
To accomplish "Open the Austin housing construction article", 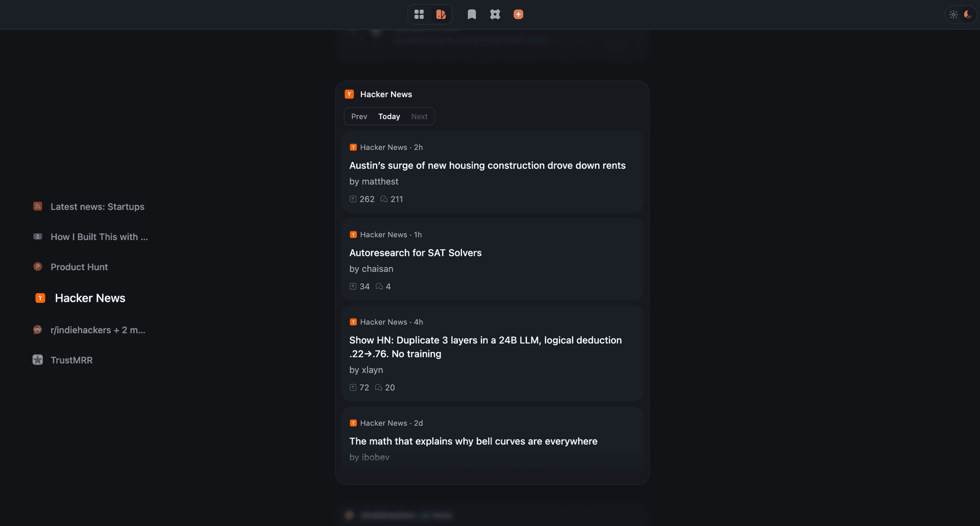I will [x=487, y=165].
